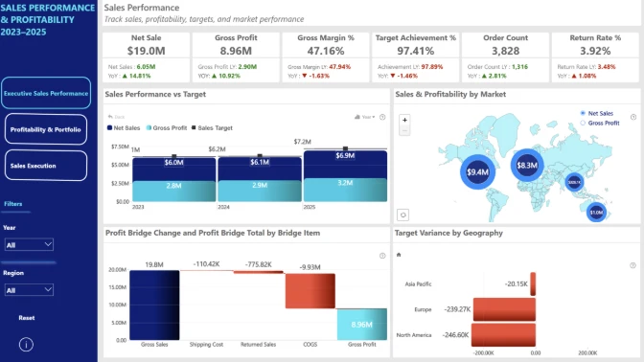Click the drill-up icon in Target Variance

pyautogui.click(x=399, y=255)
